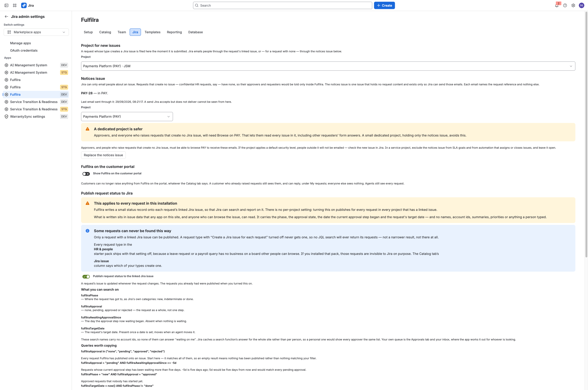The image size is (588, 390).
Task: Click the Service Transition & Readiness STG icon
Action: 6,109
